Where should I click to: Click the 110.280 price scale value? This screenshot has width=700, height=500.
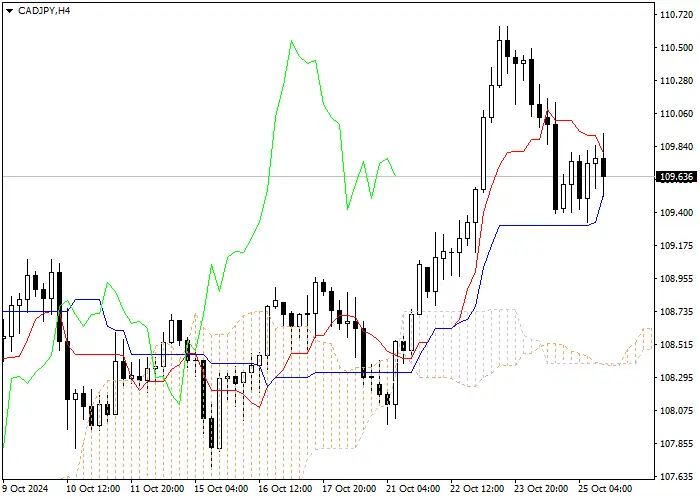[x=676, y=81]
